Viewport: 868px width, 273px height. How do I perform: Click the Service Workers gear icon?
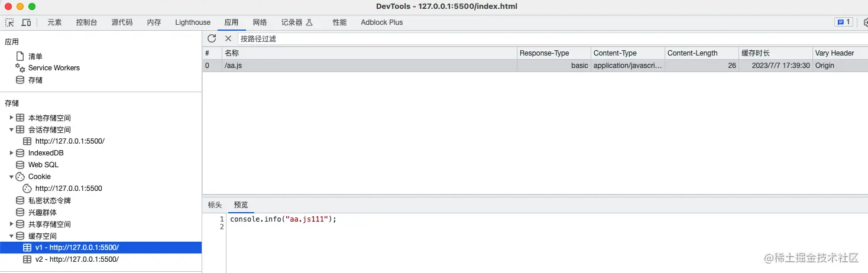(20, 68)
